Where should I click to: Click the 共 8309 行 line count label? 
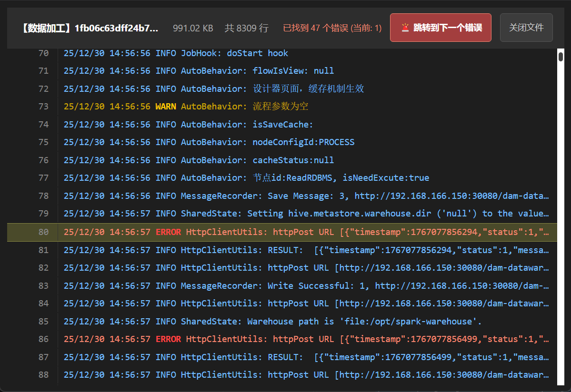click(246, 28)
